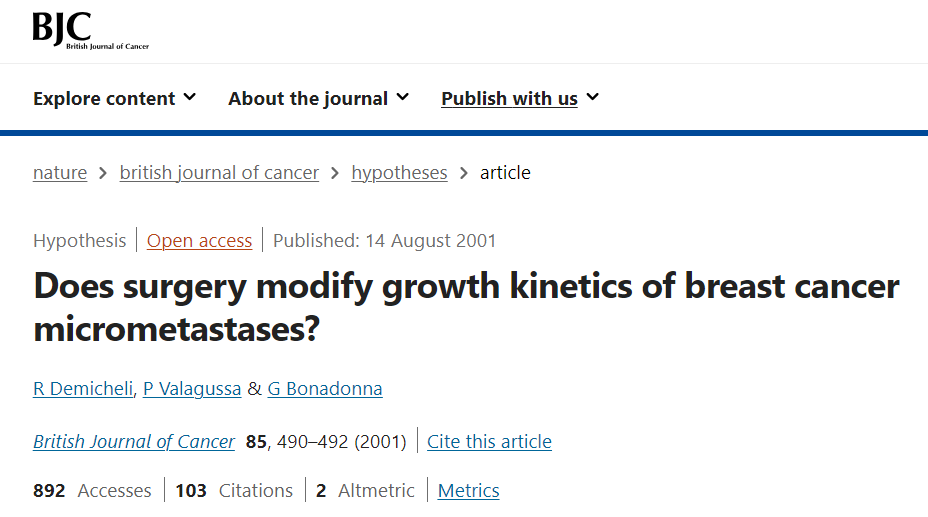The image size is (928, 517).
Task: Navigate to hypotheses breadcrumb
Action: (x=399, y=172)
